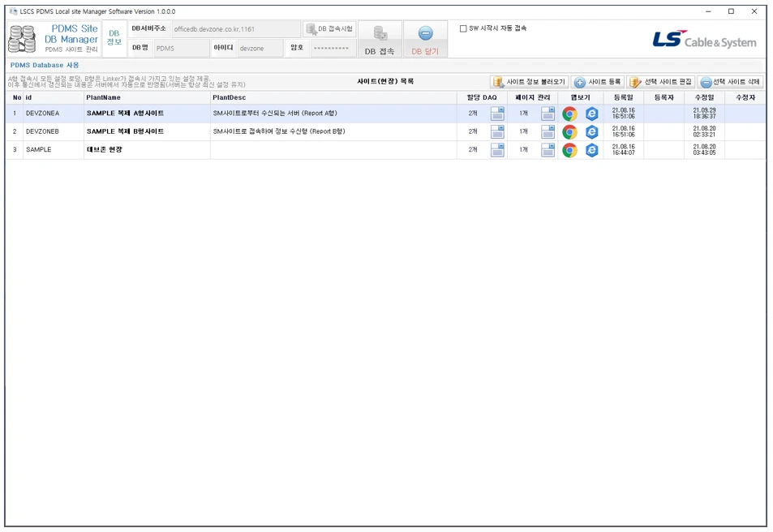
Task: Click the 수정자 column header
Action: click(745, 97)
